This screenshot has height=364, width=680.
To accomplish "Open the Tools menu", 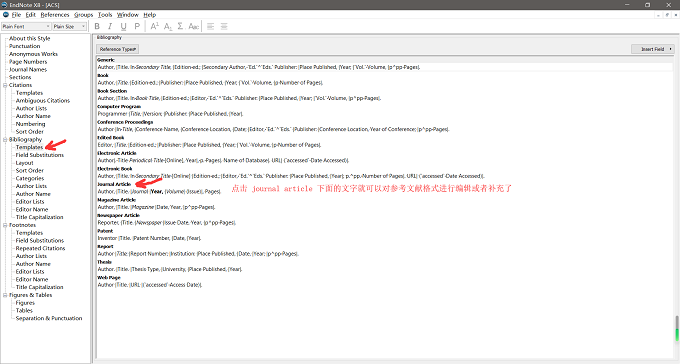I will [x=105, y=15].
